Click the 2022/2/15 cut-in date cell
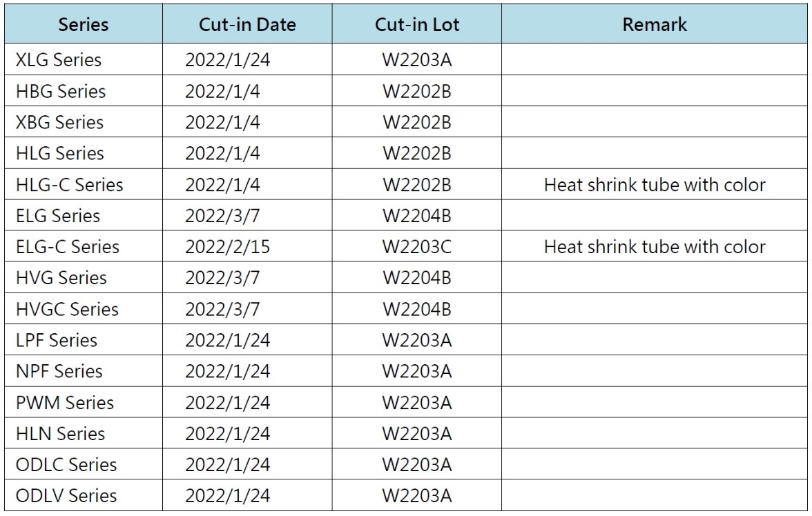812x516 pixels. (x=227, y=247)
